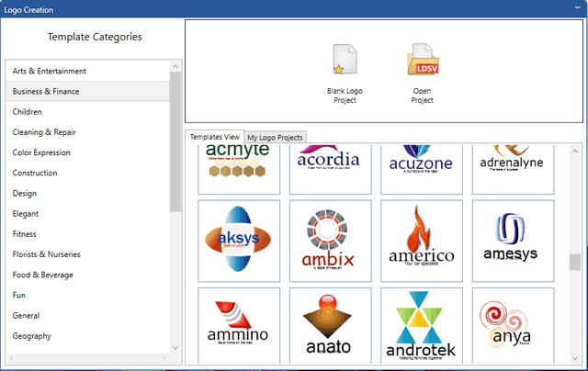Open the Templates View tab
Screen dimensions: 588x371
[x=214, y=137]
